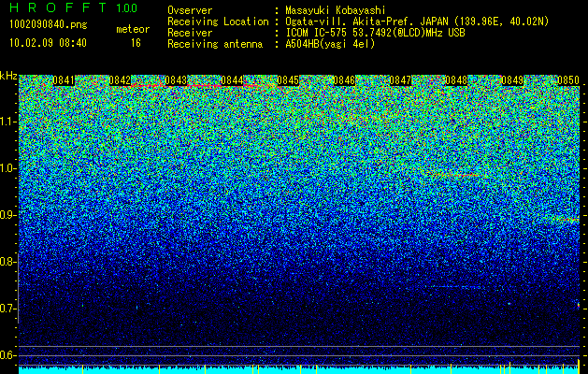Viewport: 588px width, 374px height.
Task: Click the 0847 time marker
Action: (x=400, y=80)
